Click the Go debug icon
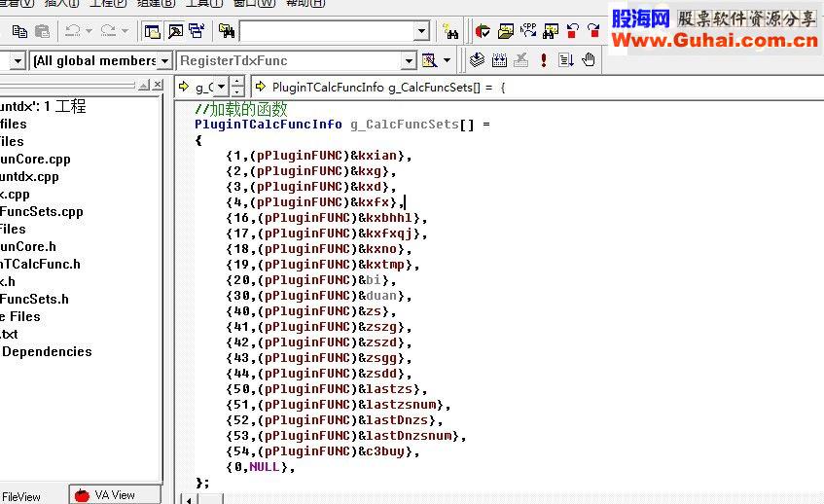 [566, 60]
